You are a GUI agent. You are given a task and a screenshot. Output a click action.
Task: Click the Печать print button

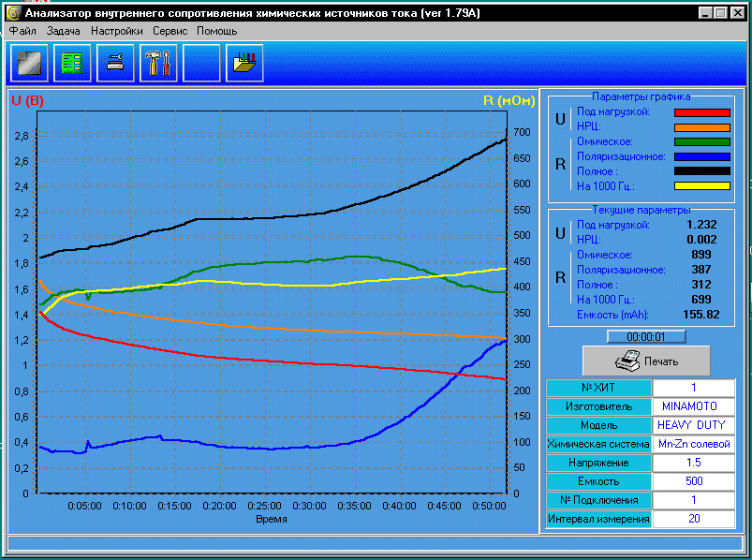click(x=646, y=361)
